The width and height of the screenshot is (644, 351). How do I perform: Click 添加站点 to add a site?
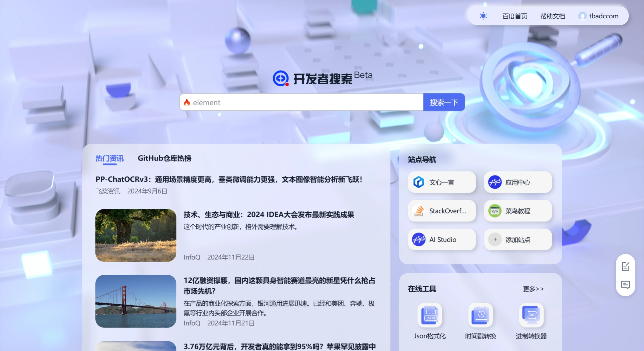pyautogui.click(x=517, y=239)
